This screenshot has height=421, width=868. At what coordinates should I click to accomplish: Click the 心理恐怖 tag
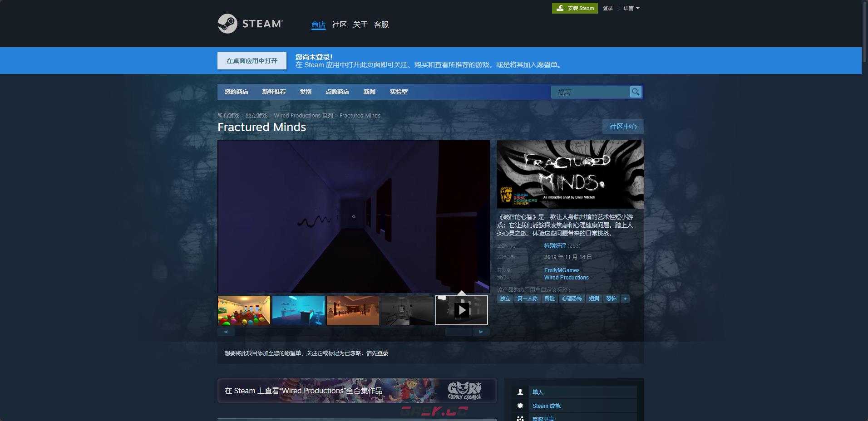[x=572, y=299]
